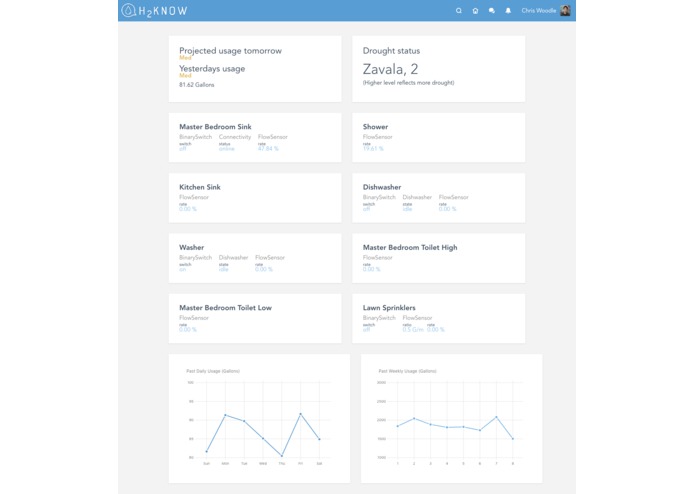Screen dimensions: 695x494
Task: Click Lawn Sprinklers FlowSensor label
Action: (417, 318)
